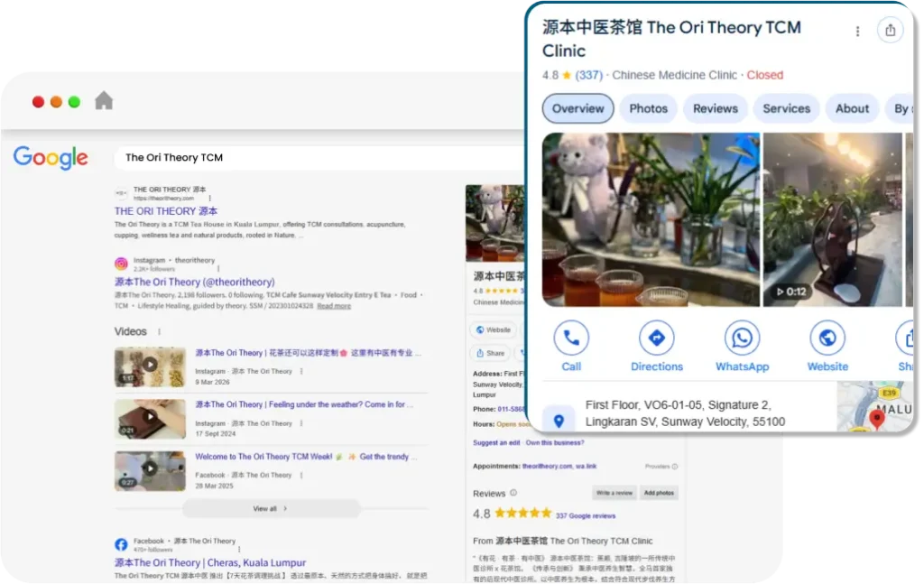
Task: Click the share icon atop clinic card
Action: click(x=890, y=30)
